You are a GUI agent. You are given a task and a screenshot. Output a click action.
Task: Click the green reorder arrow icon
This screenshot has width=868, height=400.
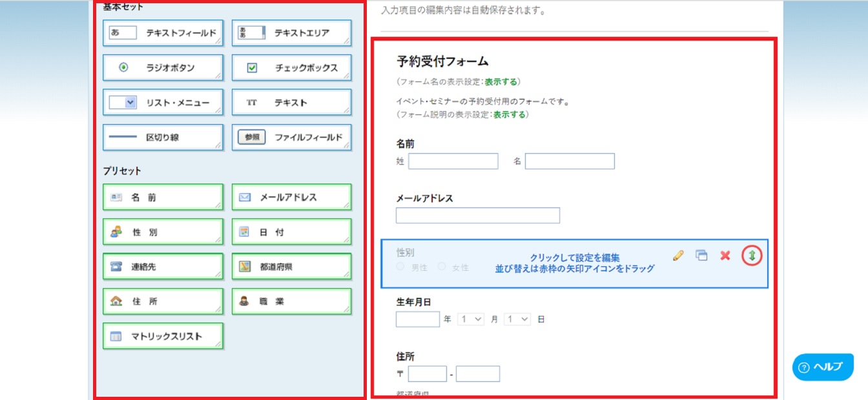752,255
